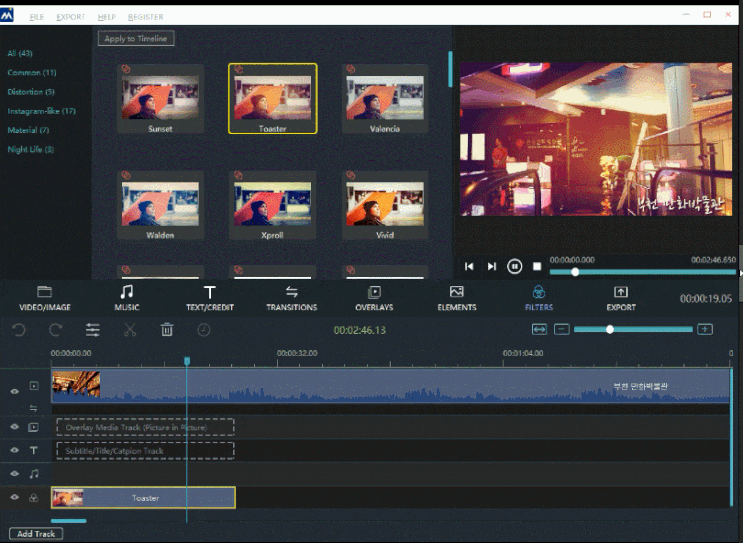Click the clock duration icon
This screenshot has height=543, width=743.
click(x=204, y=329)
